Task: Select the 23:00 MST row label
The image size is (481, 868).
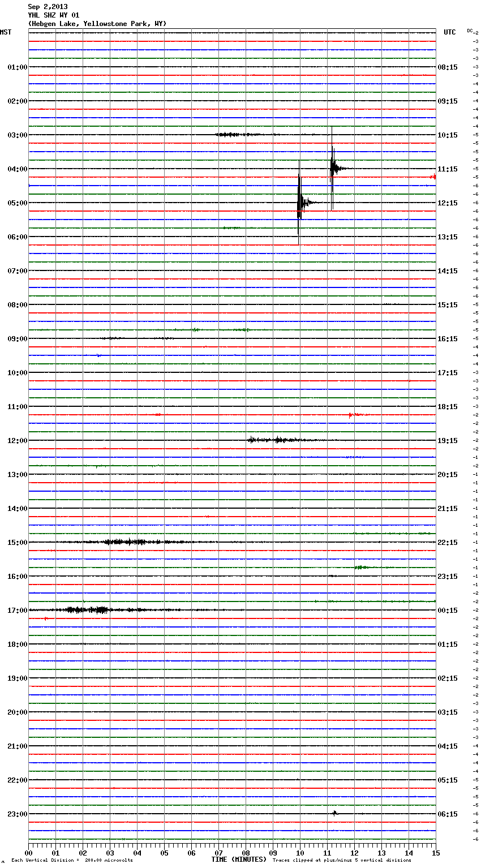Action: tap(18, 814)
